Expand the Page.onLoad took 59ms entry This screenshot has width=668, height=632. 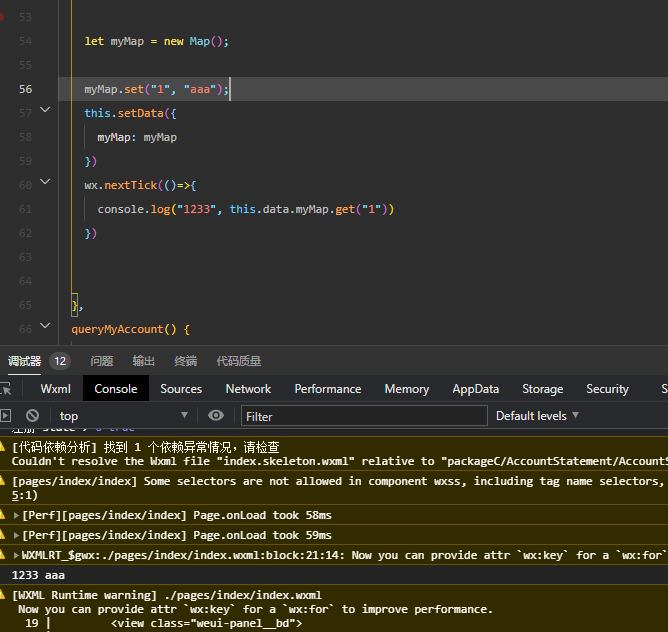(16, 535)
